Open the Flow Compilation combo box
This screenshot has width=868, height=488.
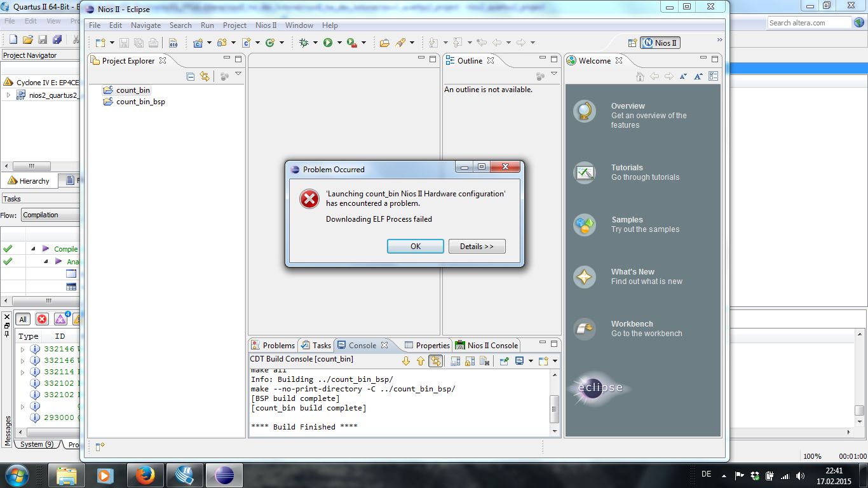click(51, 215)
